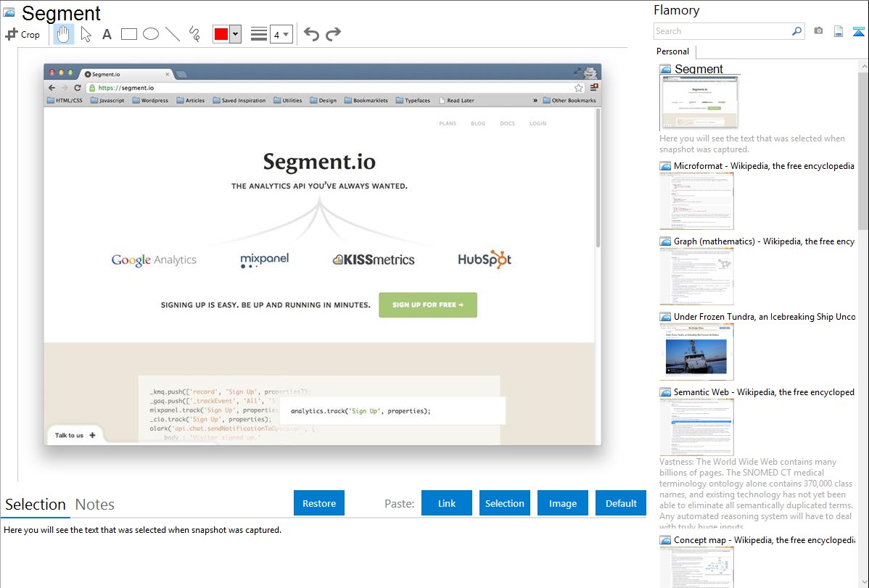
Task: Close the Segment.io browser tab in snapshot
Action: click(168, 74)
